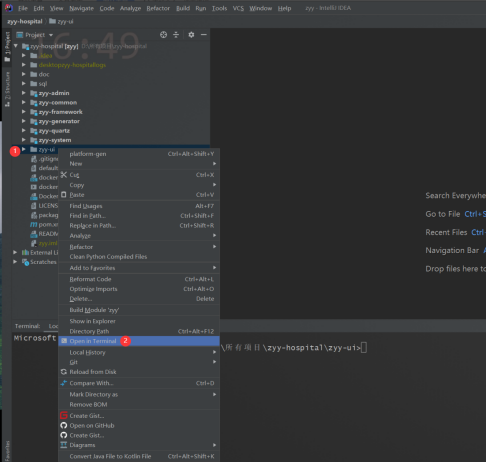Choose Reformat Code entry
The width and height of the screenshot is (487, 463).
pyautogui.click(x=139, y=279)
